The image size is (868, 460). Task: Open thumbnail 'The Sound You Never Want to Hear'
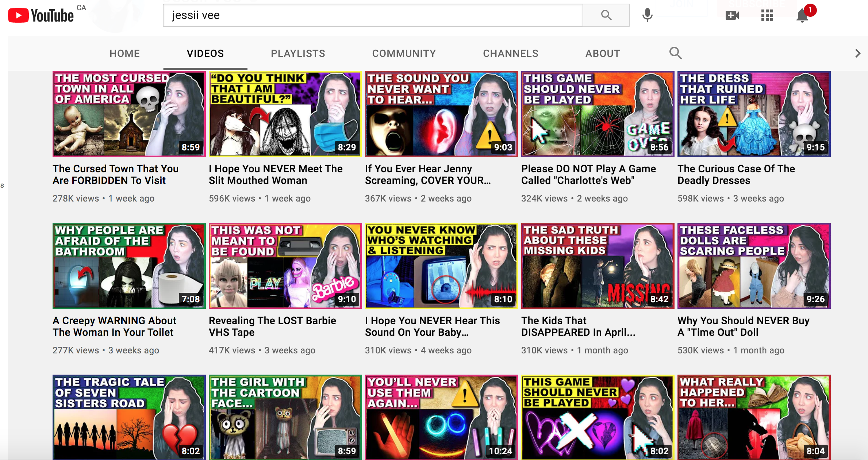[x=442, y=114]
